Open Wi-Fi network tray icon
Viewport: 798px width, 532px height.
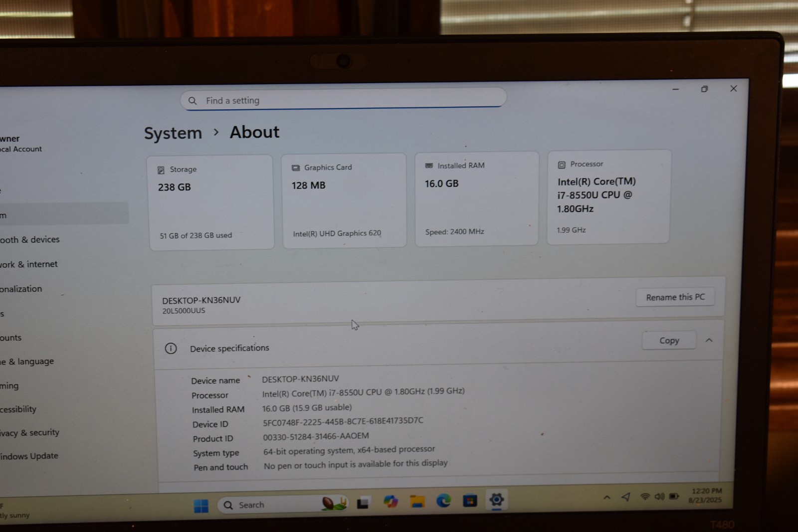[645, 497]
